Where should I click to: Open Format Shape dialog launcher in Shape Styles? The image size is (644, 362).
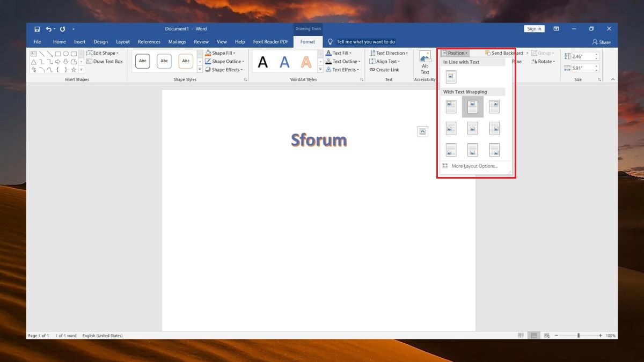tap(246, 79)
